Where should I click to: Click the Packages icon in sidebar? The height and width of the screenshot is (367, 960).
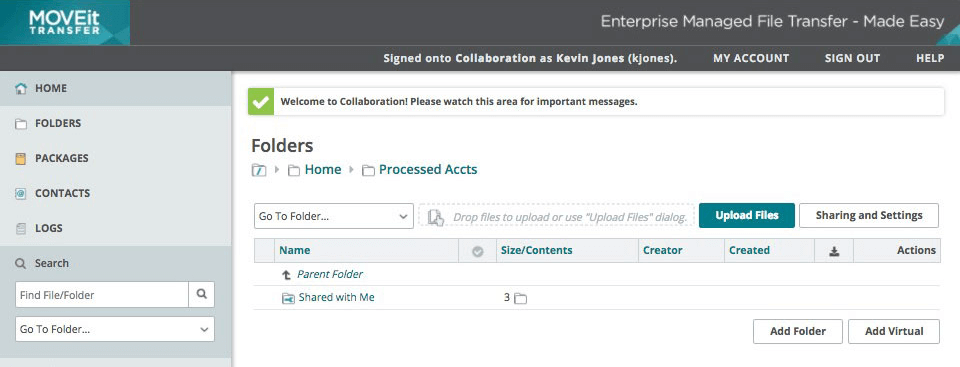[21, 159]
